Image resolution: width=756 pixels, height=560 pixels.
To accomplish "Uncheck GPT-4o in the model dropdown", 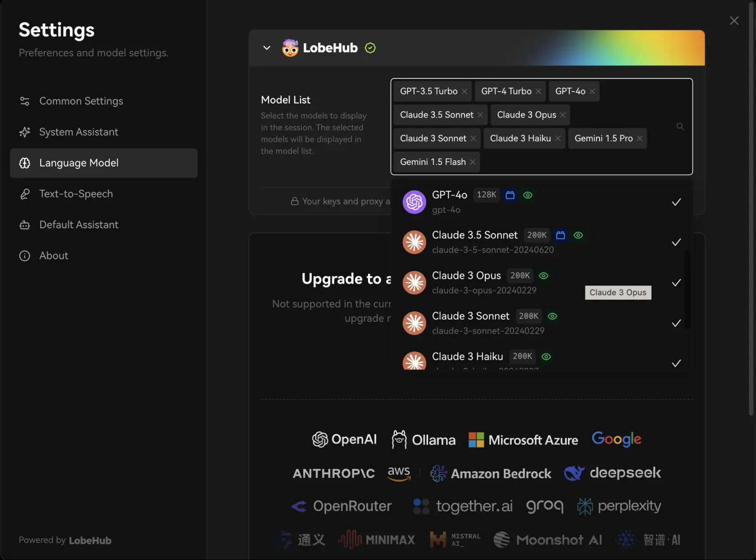I will (x=676, y=202).
